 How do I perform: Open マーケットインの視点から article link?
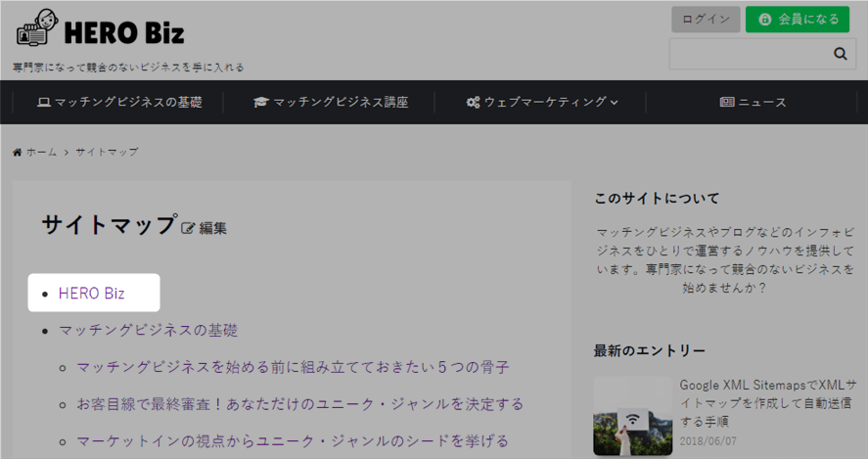293,441
